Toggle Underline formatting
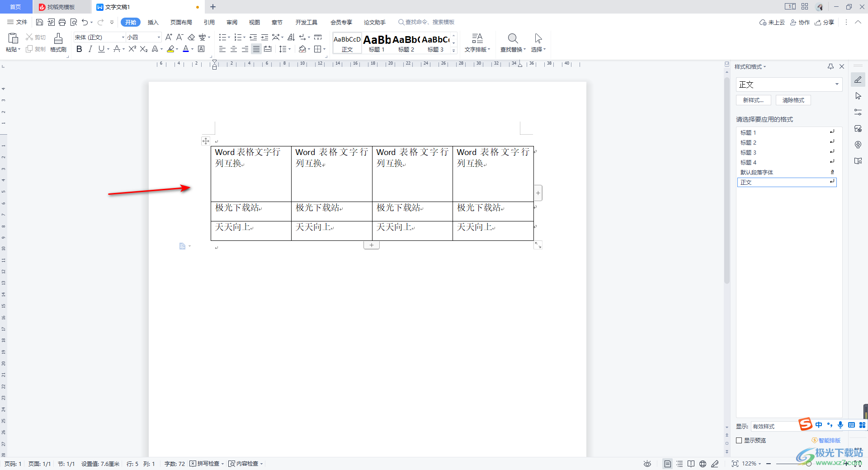 pos(101,49)
